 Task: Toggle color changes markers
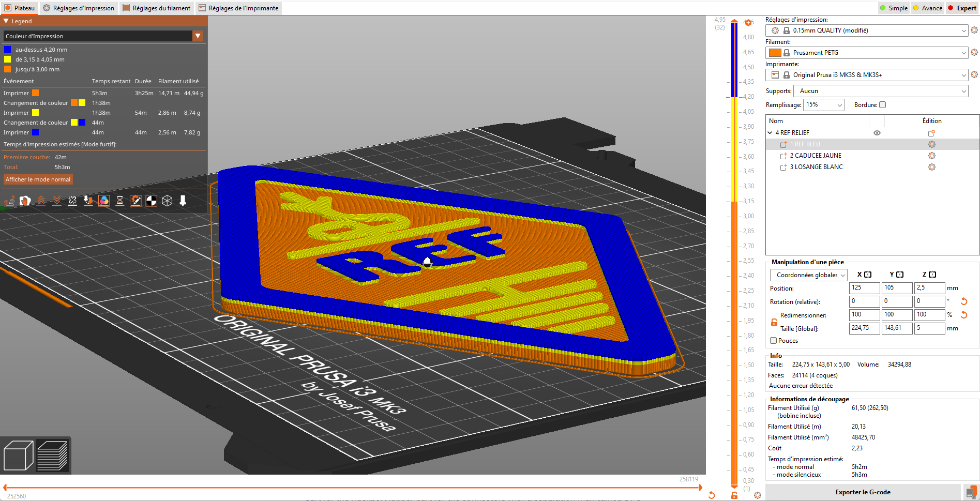click(x=104, y=201)
